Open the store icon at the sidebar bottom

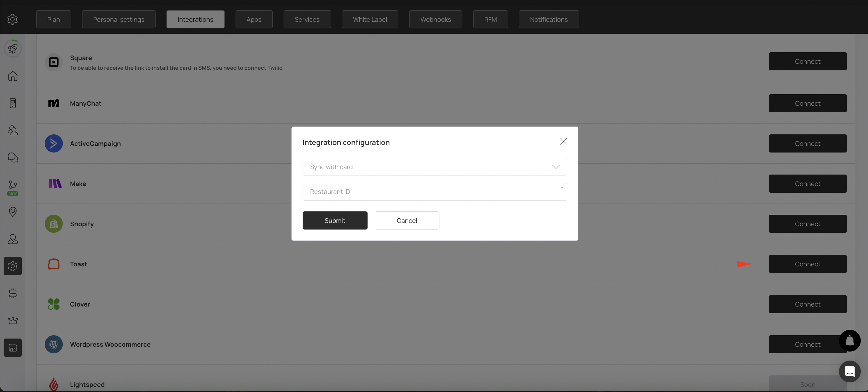(x=13, y=348)
